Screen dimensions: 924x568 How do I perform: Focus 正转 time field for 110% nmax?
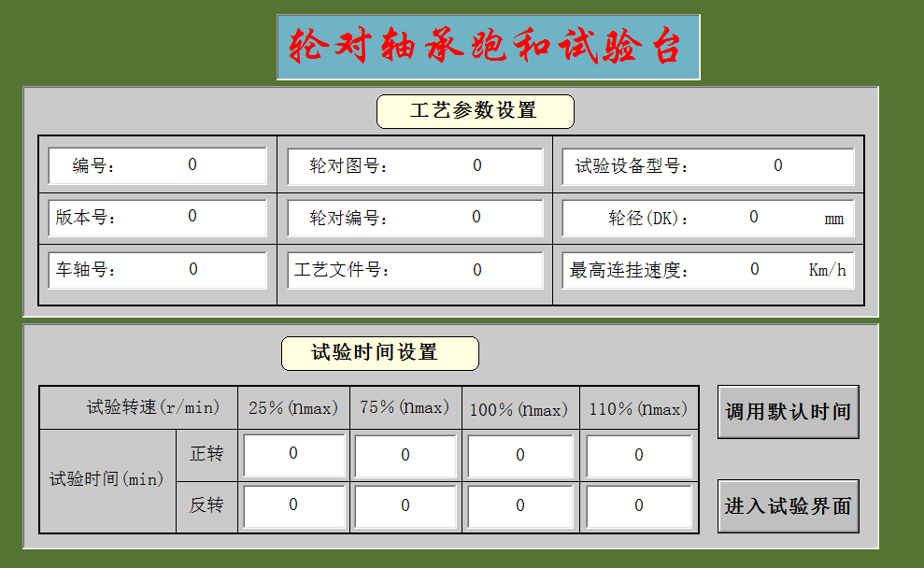coord(638,456)
